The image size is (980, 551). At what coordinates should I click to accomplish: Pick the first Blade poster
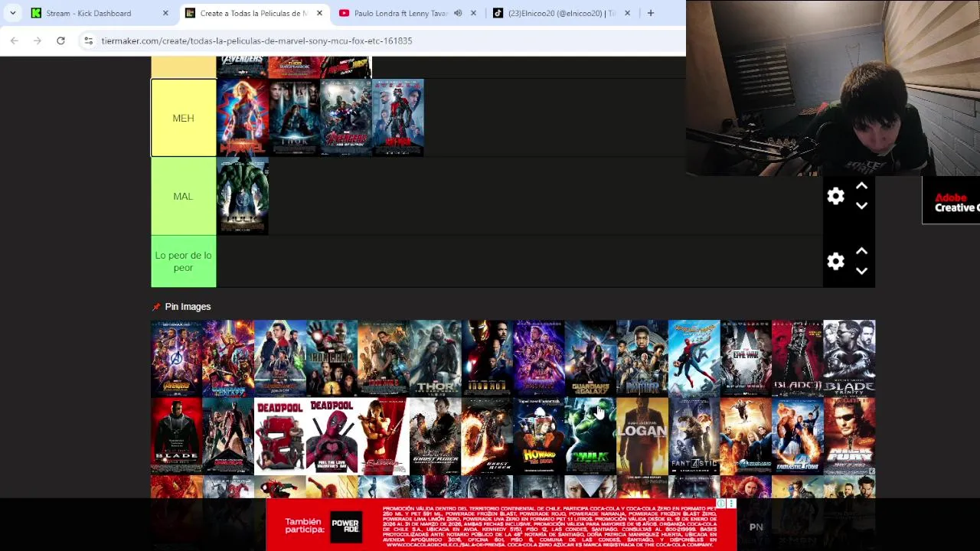point(176,435)
